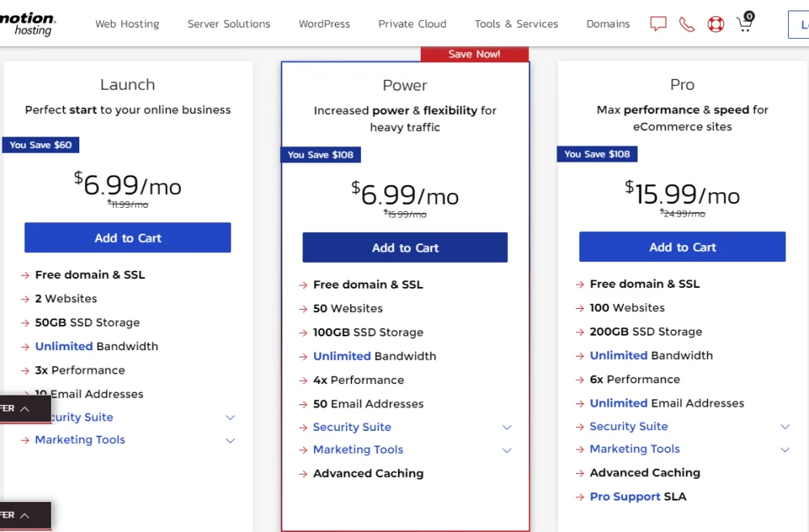
Task: Open the support lifebuoy icon
Action: (716, 24)
